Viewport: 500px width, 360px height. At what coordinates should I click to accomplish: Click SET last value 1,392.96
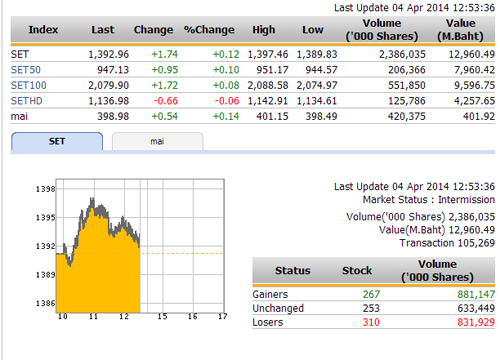tap(109, 54)
